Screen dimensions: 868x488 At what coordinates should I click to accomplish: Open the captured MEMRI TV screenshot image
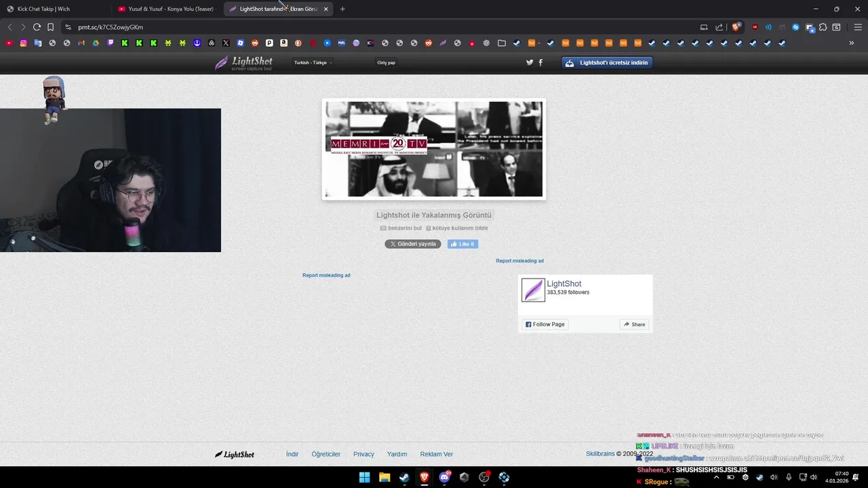click(434, 149)
